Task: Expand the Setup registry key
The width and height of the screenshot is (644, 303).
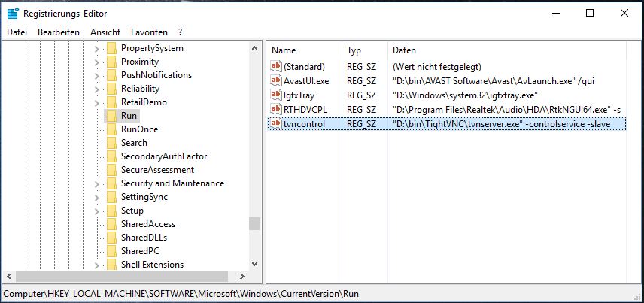Action: (x=96, y=211)
